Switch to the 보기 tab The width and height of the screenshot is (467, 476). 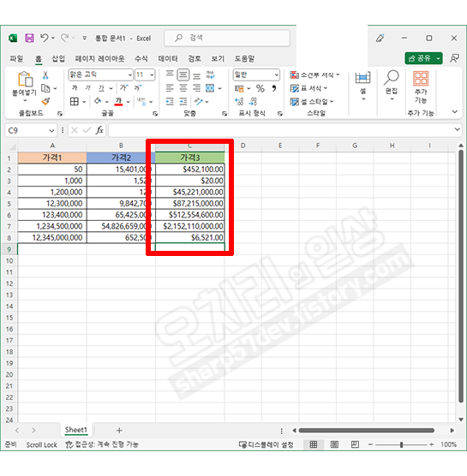218,58
